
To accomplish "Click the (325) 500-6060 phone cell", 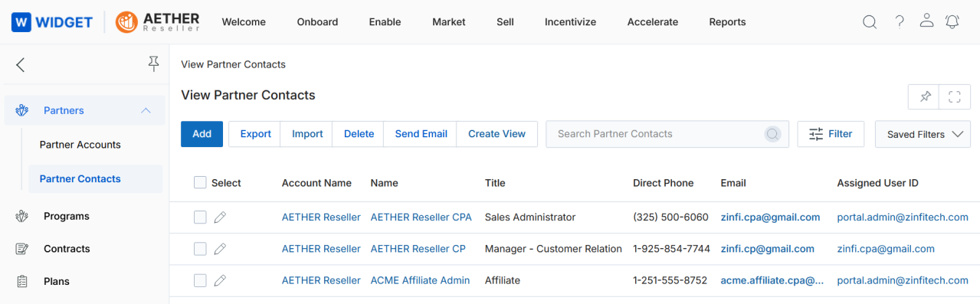I will click(670, 217).
